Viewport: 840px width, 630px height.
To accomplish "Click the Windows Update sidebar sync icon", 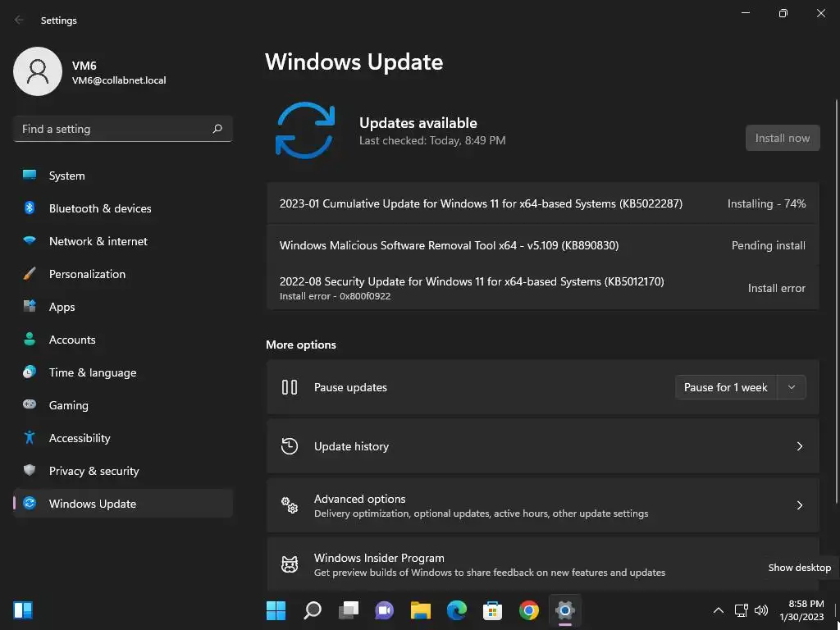I will 30,503.
